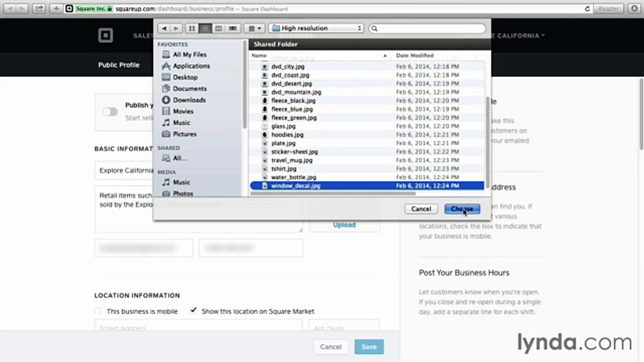Viewport: 644px width, 362px height.
Task: Open Pictures in the sidebar
Action: pyautogui.click(x=185, y=134)
